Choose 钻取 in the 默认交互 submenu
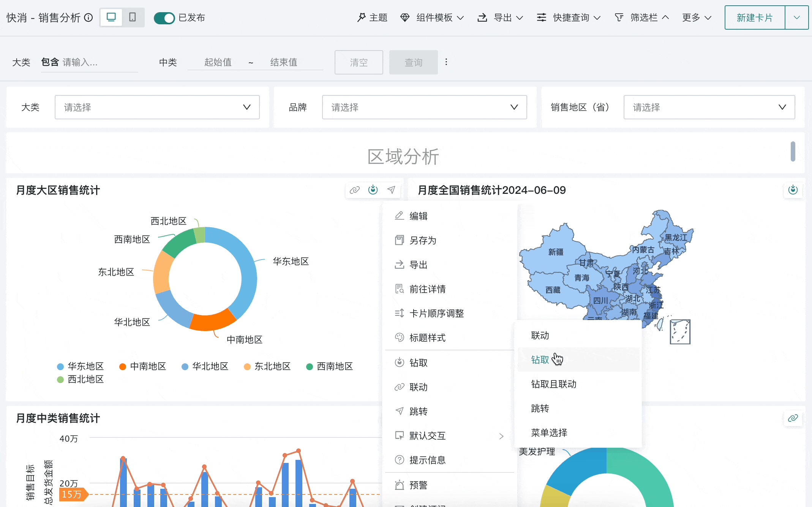Screen dimensions: 812x507 (x=578, y=360)
